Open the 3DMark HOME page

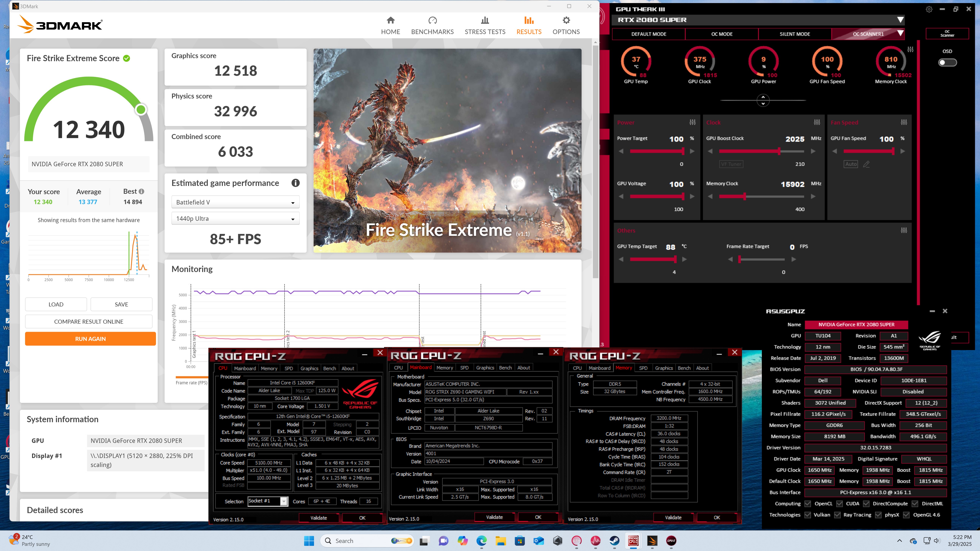point(390,25)
